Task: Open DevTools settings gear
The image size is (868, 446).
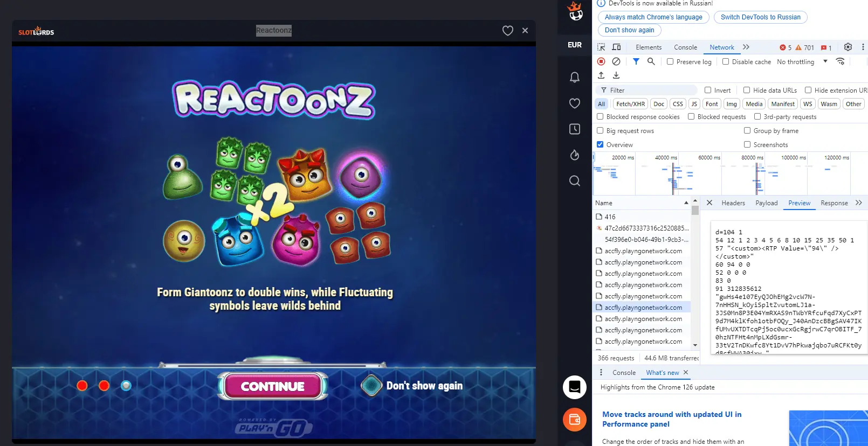Action: pos(848,47)
